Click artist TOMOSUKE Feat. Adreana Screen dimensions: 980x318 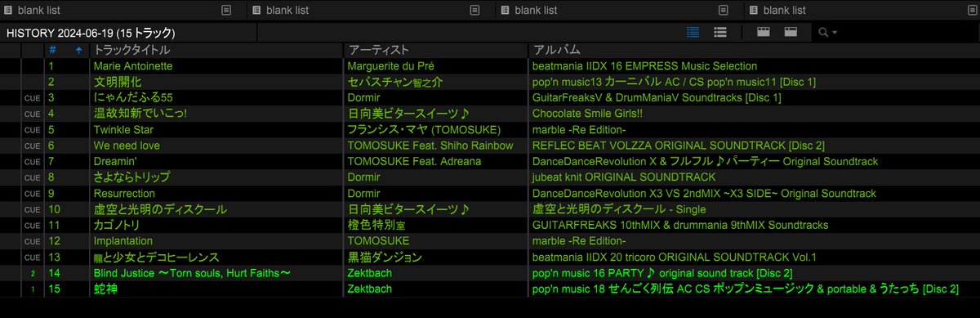click(x=414, y=162)
